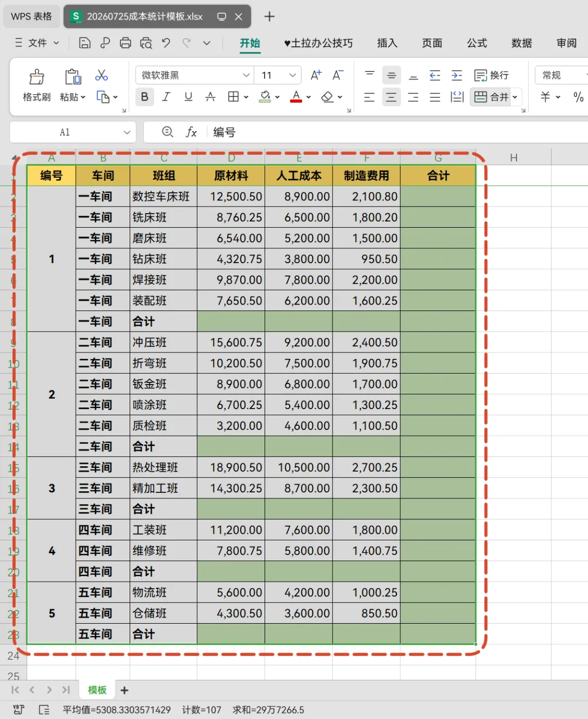Click the Borders icon
This screenshot has height=719, width=588.
coord(234,97)
